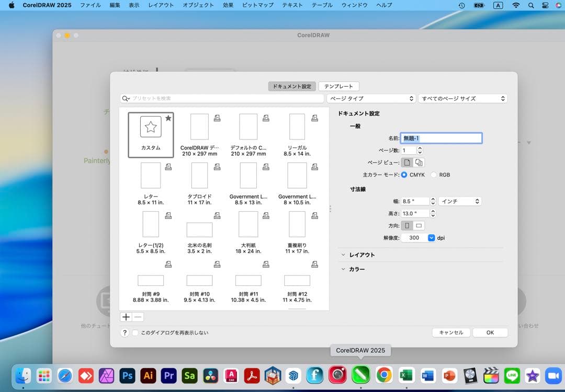Dismiss the dialog with キャンセル

pyautogui.click(x=451, y=332)
